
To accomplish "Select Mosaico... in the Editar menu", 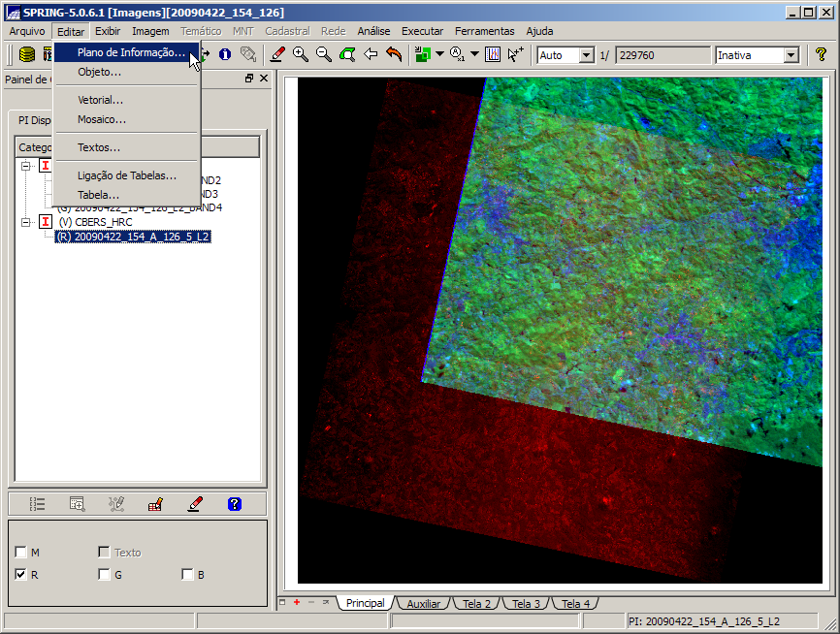I will point(102,119).
